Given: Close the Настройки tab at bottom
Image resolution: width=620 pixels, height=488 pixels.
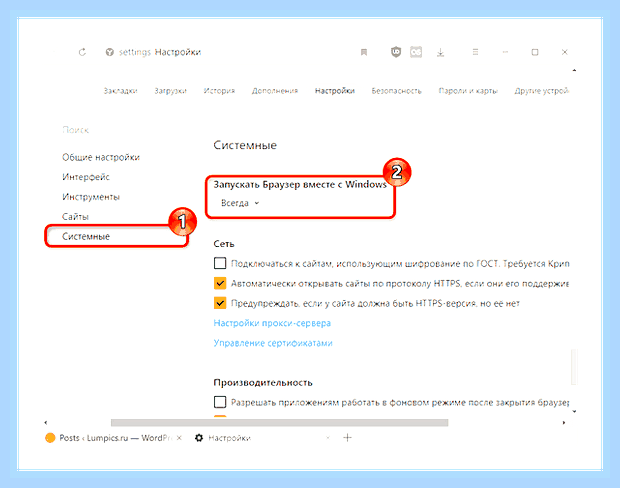Looking at the screenshot, I should point(328,438).
